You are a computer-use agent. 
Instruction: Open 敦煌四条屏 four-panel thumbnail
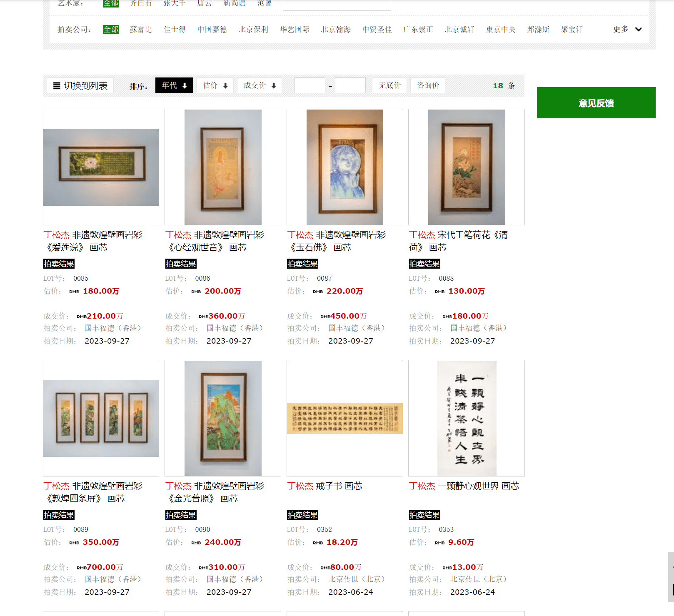click(101, 418)
